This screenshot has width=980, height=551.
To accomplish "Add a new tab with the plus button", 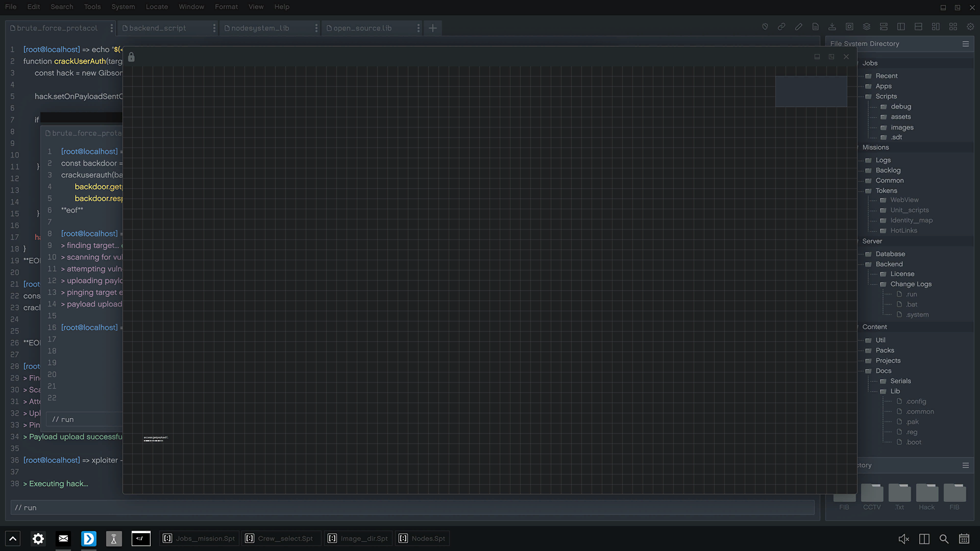I will [x=433, y=28].
